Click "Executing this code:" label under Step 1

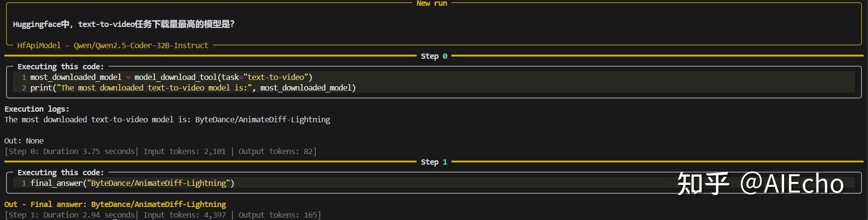[60, 172]
